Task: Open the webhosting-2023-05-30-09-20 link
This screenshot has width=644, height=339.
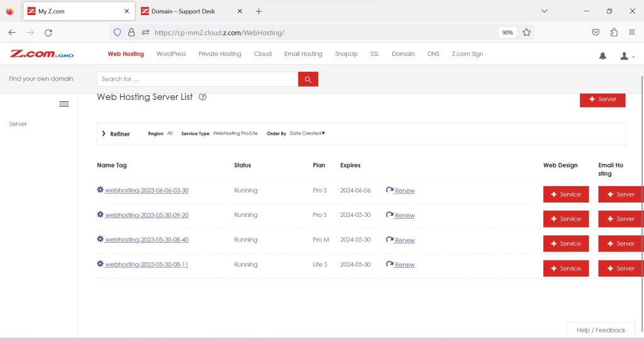Action: [147, 215]
